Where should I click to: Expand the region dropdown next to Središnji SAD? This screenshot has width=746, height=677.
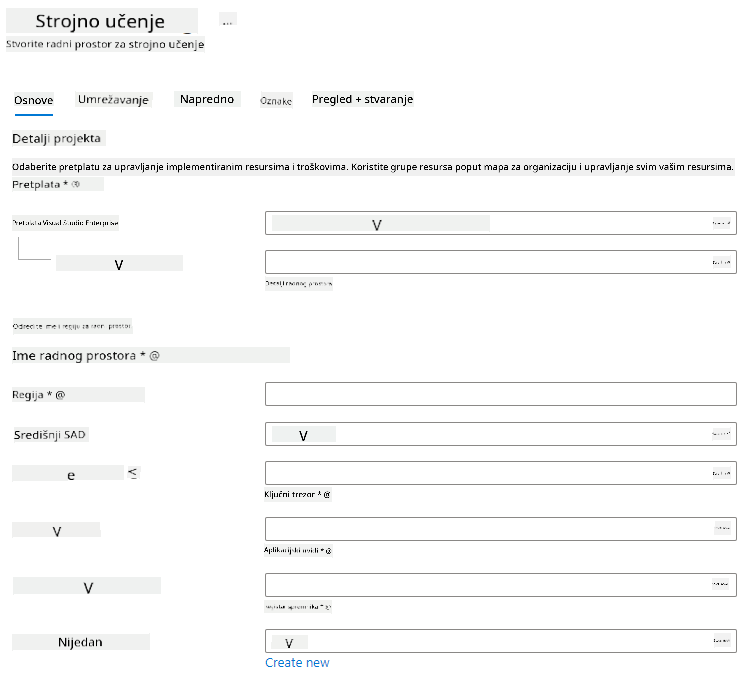(x=501, y=434)
